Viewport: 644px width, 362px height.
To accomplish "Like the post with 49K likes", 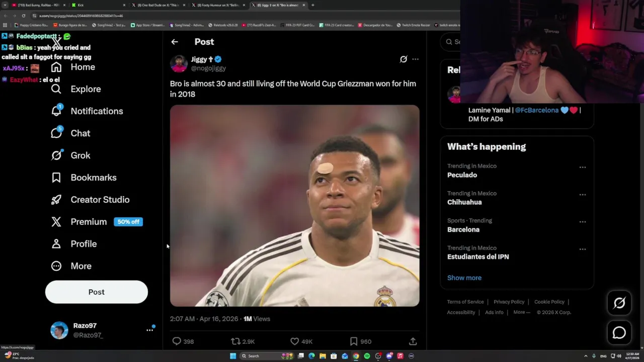I will 301,341.
